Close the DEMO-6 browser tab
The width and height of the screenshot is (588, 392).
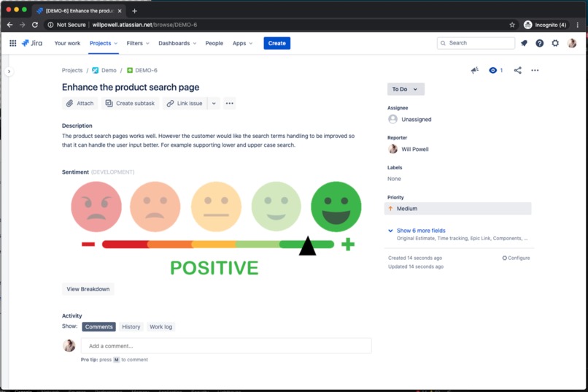click(x=120, y=11)
